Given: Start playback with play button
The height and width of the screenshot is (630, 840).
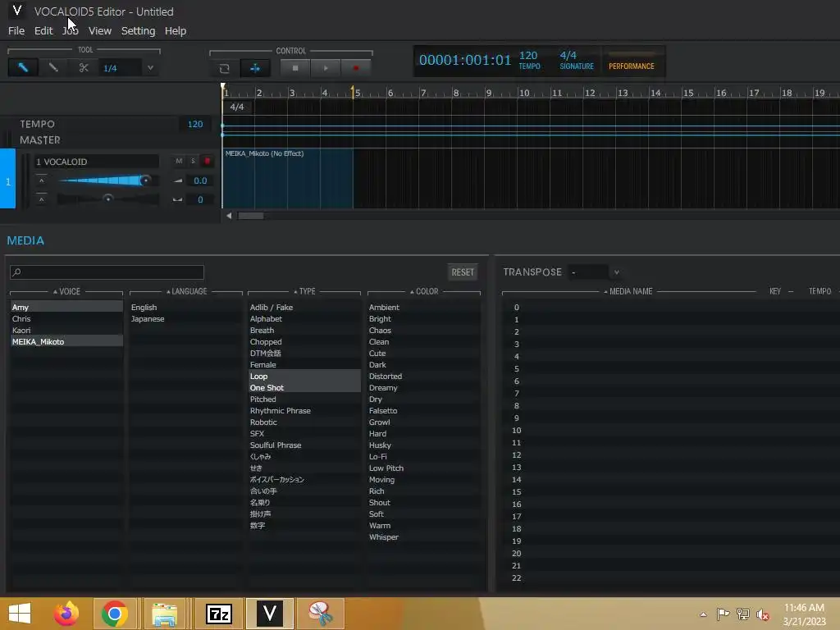Looking at the screenshot, I should click(325, 68).
